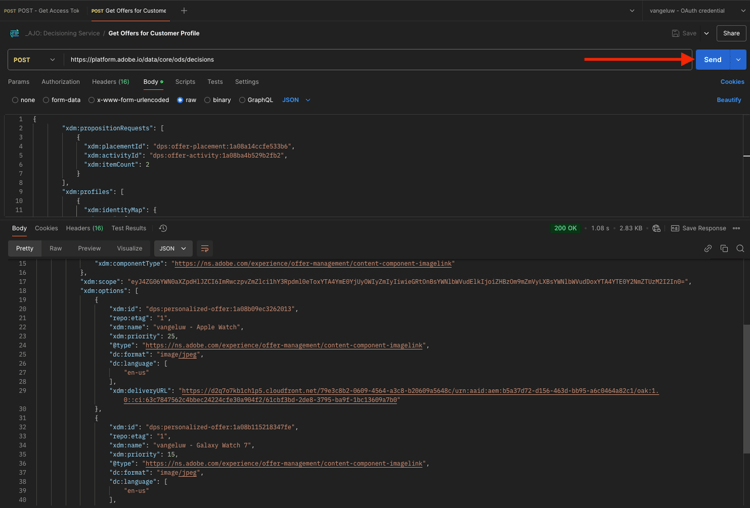Open the response JSON format dropdown

[x=173, y=248]
